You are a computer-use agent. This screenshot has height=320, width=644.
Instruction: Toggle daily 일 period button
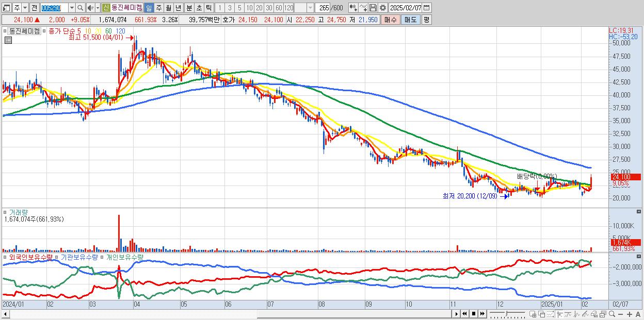pos(149,8)
